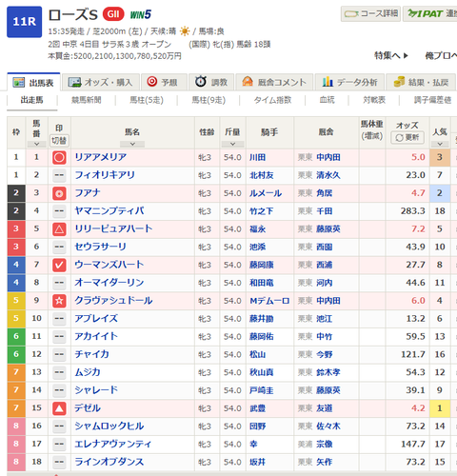Click the star mark icon for クラヴァシュドール

coord(59,301)
